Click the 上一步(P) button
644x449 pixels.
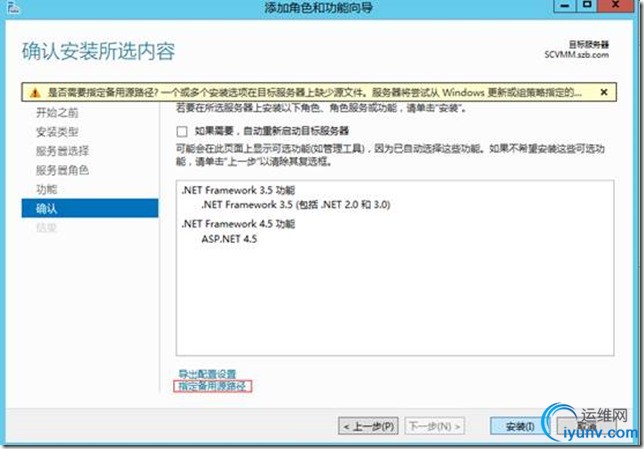coord(368,426)
